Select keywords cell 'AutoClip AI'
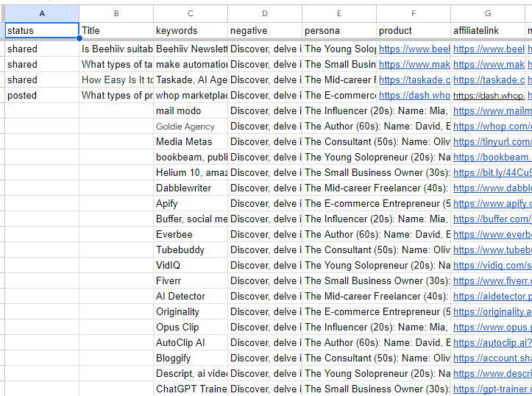Image resolution: width=532 pixels, height=396 pixels. coord(191,343)
